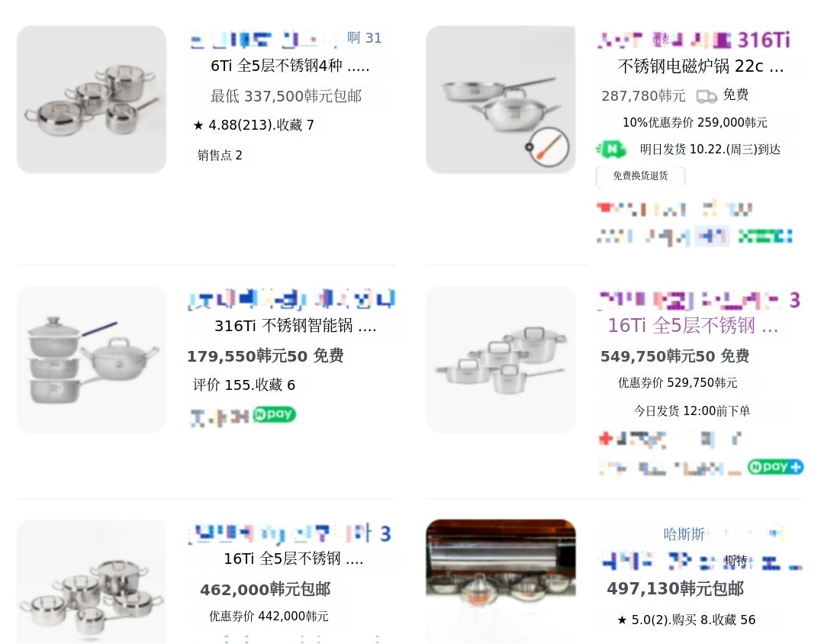Open title 6Ti 全5层不锈钢4种
Image resolution: width=824 pixels, height=644 pixels.
[290, 66]
